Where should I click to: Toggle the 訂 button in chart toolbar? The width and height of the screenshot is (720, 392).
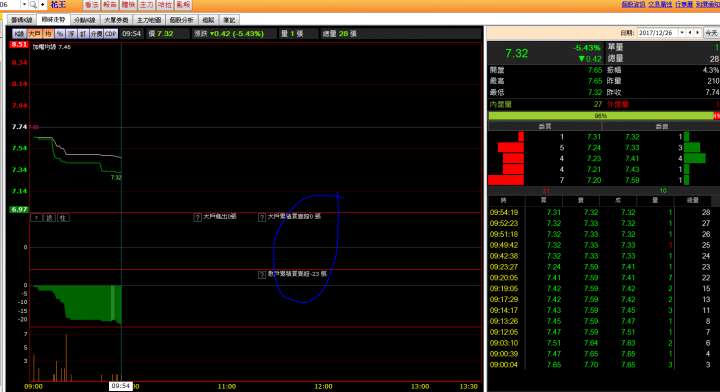pyautogui.click(x=83, y=34)
